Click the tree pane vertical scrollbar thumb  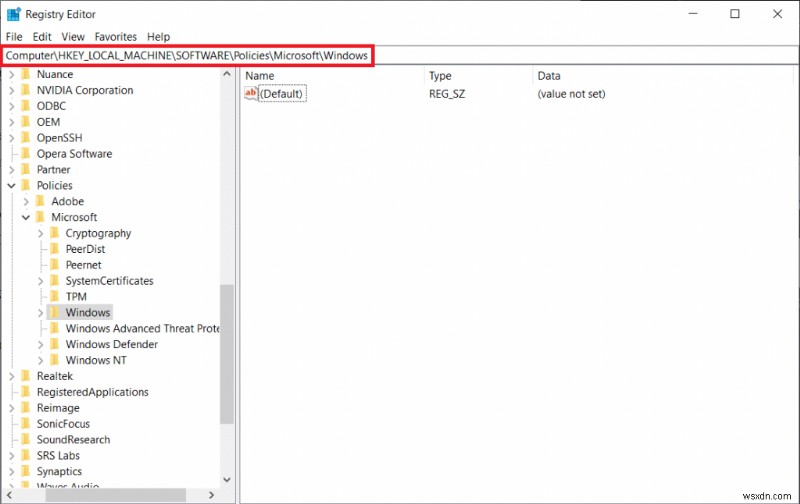click(227, 354)
